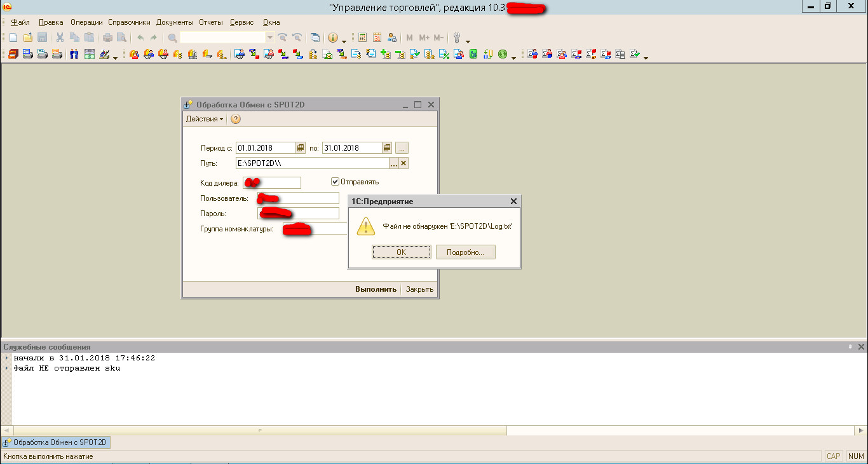
Task: Click the Save floppy disk icon
Action: (x=42, y=38)
